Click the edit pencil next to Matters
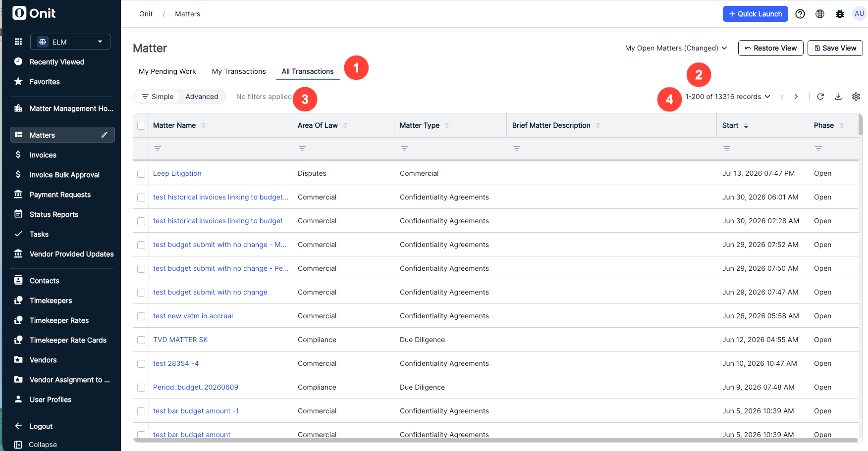 coord(105,135)
